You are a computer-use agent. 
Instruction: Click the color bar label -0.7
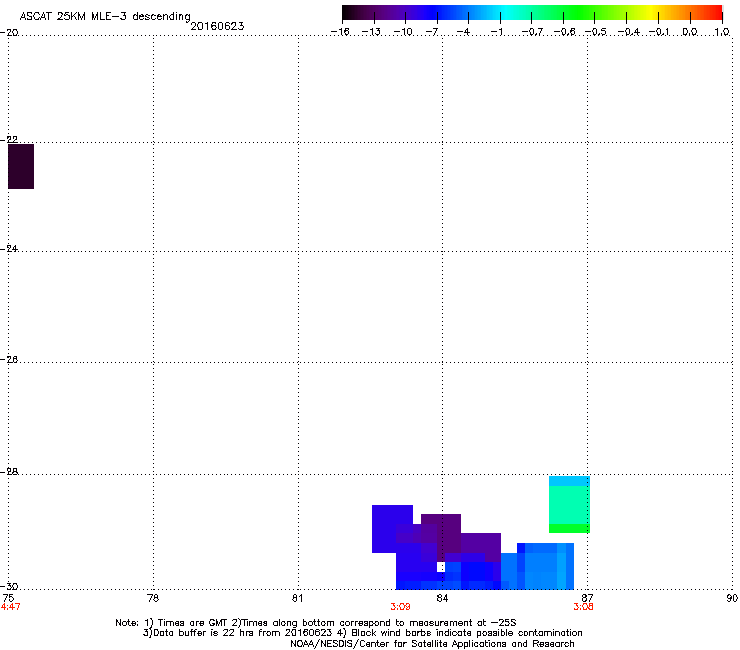[532, 32]
